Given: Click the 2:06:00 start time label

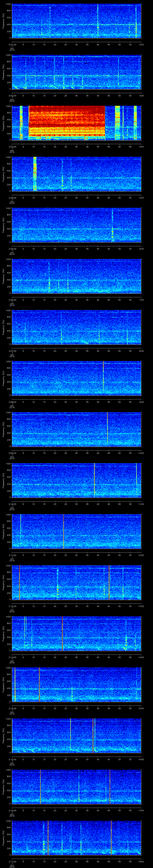Looking at the screenshot, I should (12, 300).
